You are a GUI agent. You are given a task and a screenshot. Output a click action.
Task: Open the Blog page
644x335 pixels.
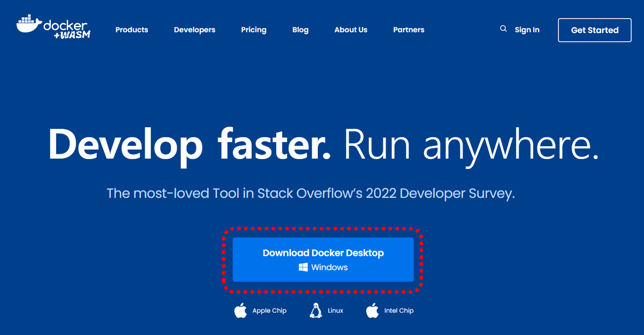300,30
